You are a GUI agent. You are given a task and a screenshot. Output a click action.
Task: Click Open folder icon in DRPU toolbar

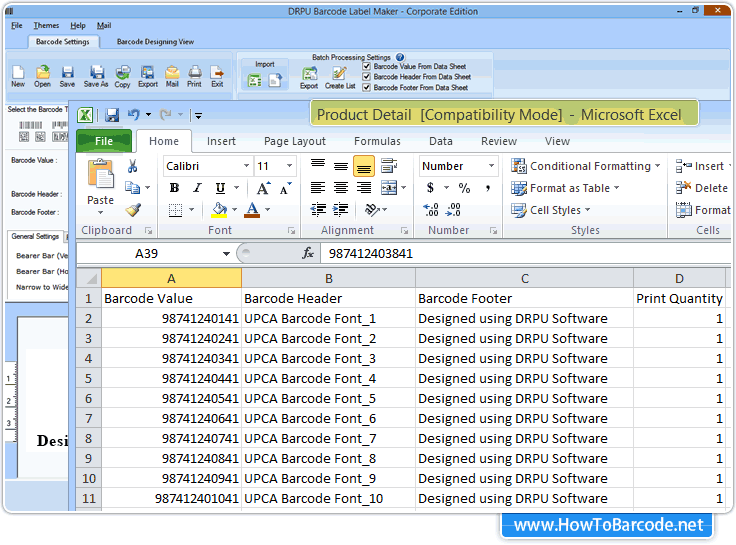tap(42, 73)
